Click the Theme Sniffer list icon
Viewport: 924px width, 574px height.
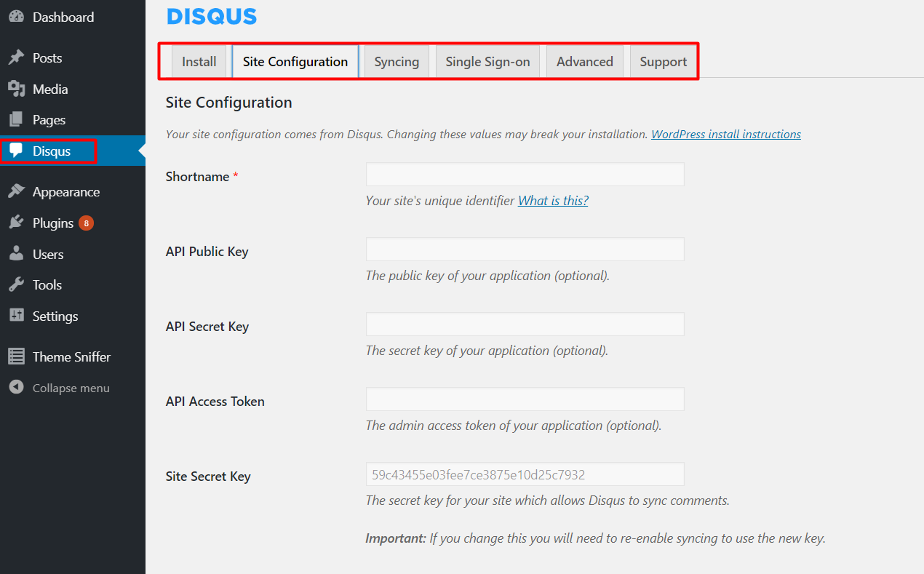16,356
